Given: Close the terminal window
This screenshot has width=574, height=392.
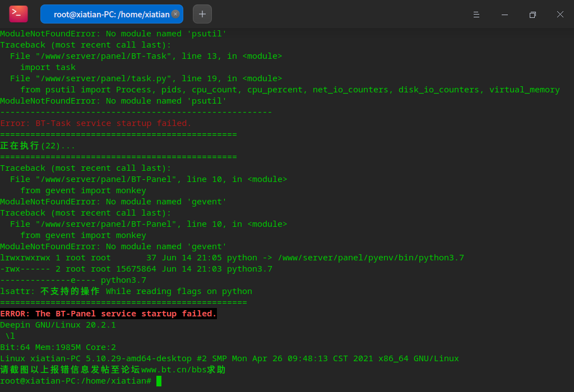Looking at the screenshot, I should (560, 14).
